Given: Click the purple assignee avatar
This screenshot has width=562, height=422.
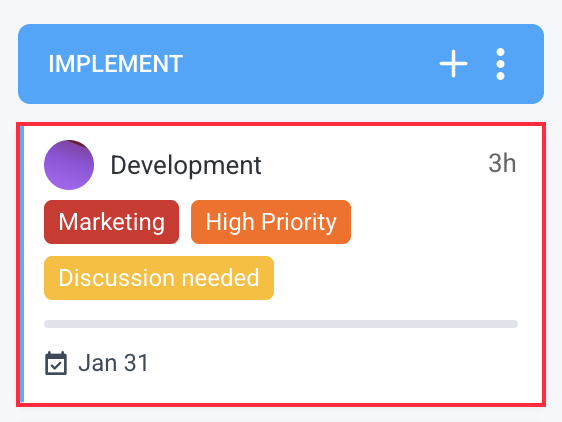Looking at the screenshot, I should point(69,165).
